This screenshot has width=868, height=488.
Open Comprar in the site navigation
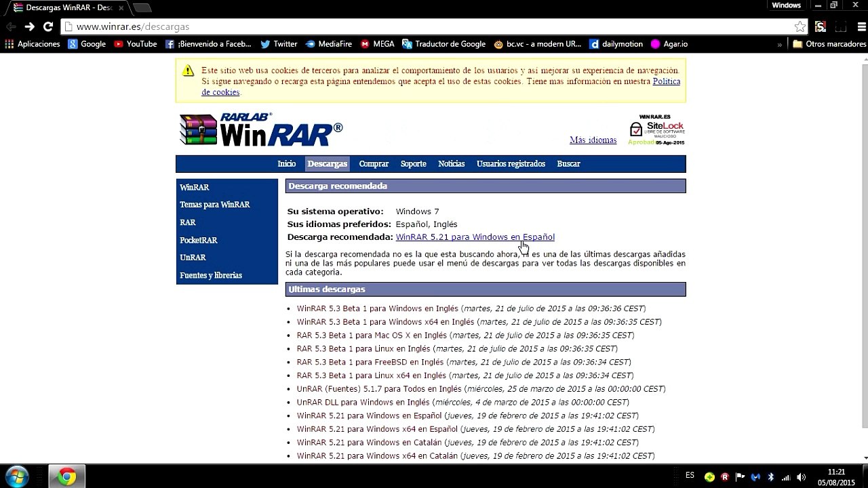pos(374,164)
